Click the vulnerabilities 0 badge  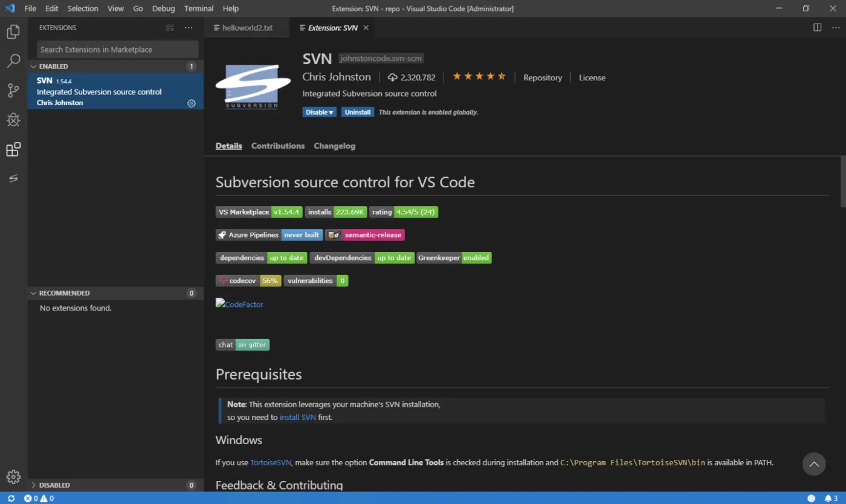pyautogui.click(x=316, y=281)
